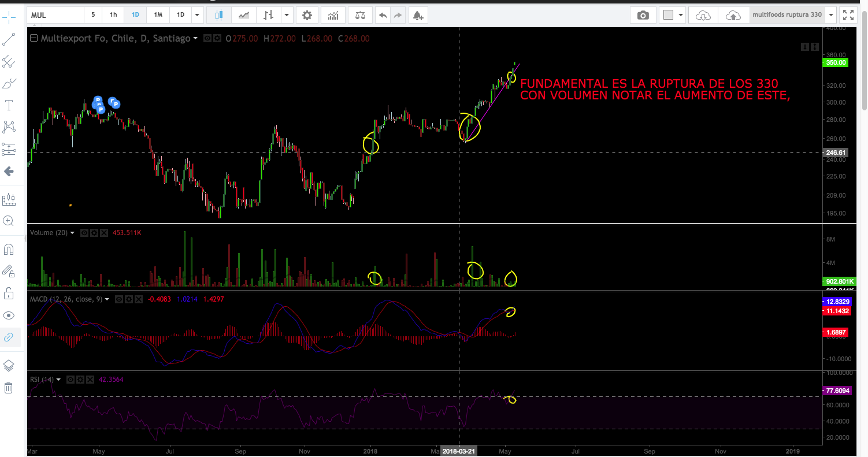Screen dimensions: 868x457
Task: Select the 1D interval beside the dropdown arrow
Action: pyautogui.click(x=181, y=15)
